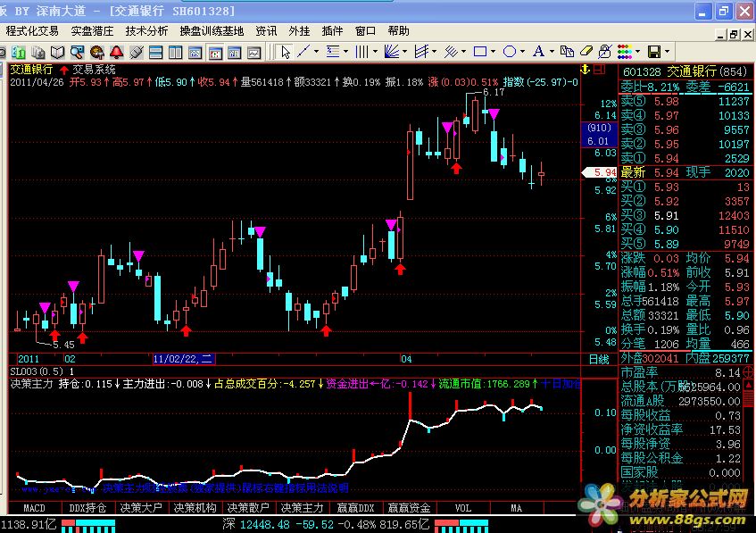The width and height of the screenshot is (756, 533).
Task: Click the 5.94 current price tag on axis
Action: (x=600, y=172)
